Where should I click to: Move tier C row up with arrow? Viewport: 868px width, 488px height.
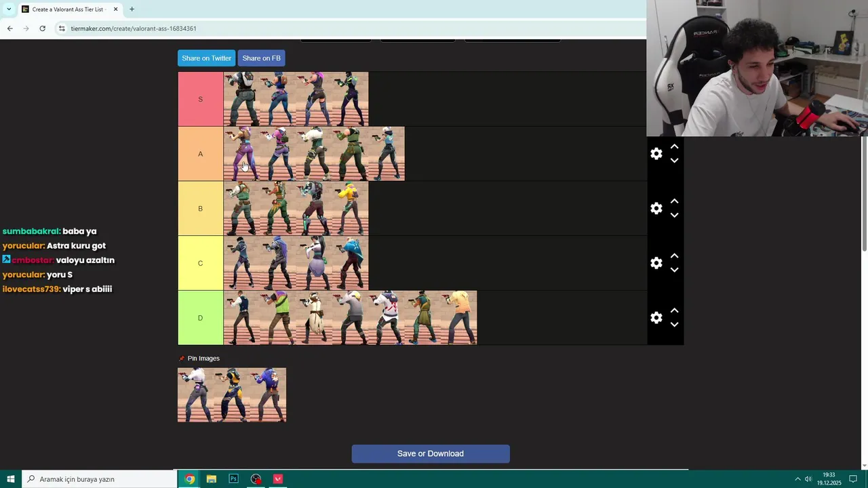(674, 256)
